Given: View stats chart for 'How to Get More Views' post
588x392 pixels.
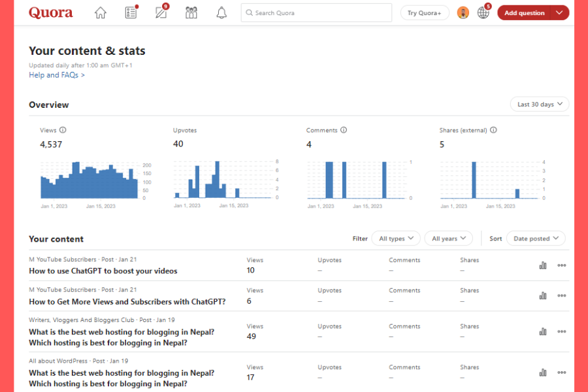Looking at the screenshot, I should [543, 295].
